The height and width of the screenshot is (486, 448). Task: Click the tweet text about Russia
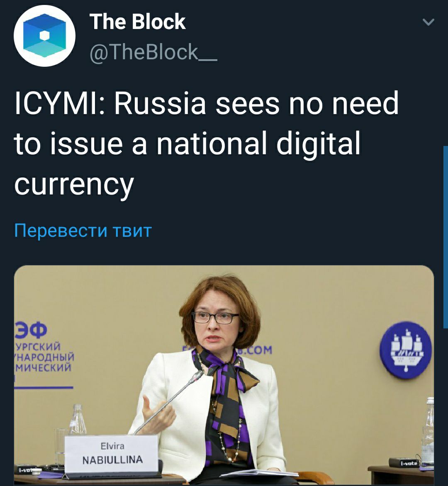point(206,144)
